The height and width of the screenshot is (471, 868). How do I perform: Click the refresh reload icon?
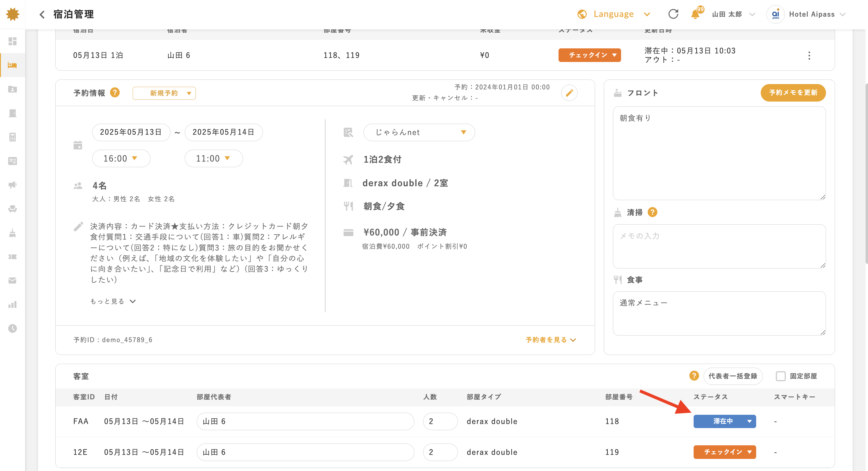click(673, 14)
